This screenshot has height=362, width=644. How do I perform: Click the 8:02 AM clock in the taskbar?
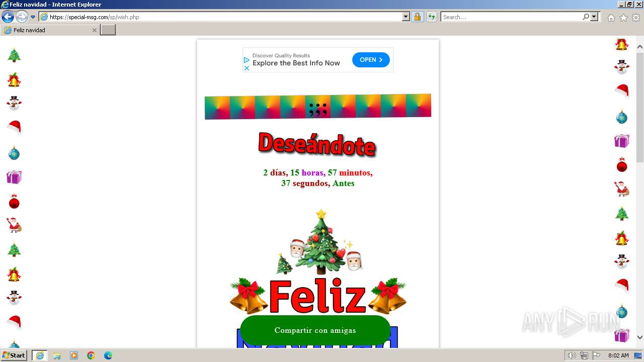618,355
